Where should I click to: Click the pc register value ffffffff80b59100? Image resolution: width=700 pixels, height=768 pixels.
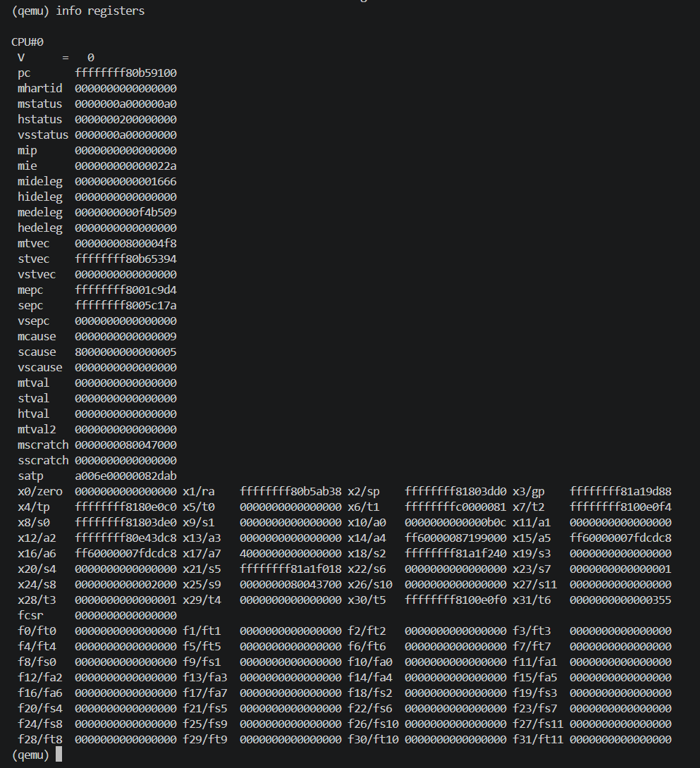[x=125, y=73]
